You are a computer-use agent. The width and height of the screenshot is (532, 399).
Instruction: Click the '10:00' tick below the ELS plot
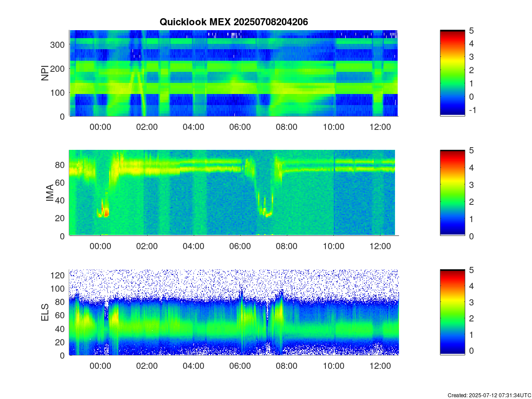(x=333, y=366)
